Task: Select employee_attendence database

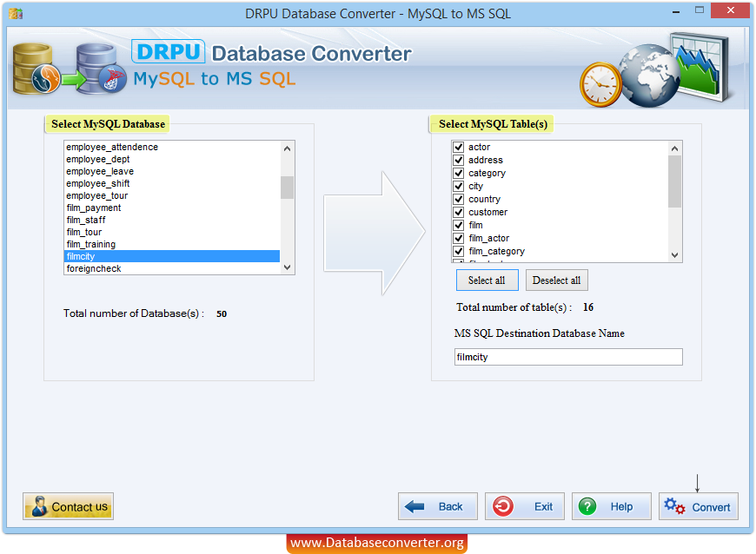Action: [x=172, y=147]
